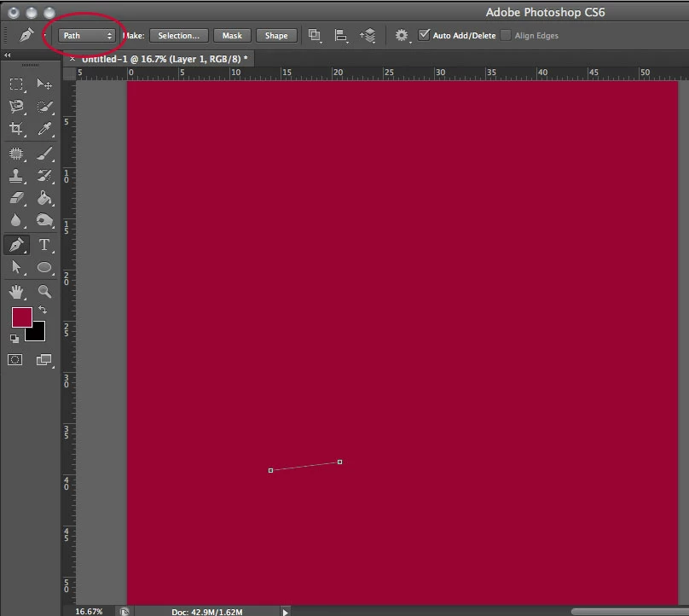
Task: Open the foreground color picker
Action: coord(21,317)
